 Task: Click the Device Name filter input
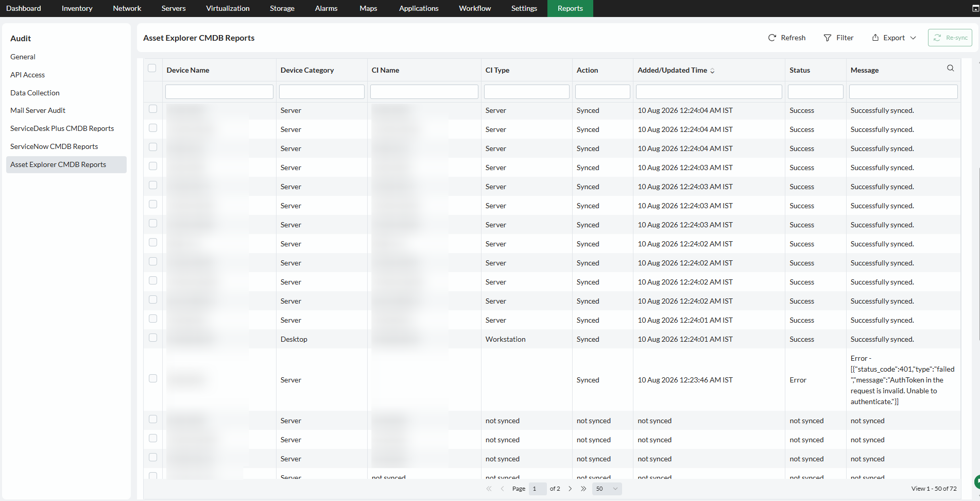(x=219, y=92)
